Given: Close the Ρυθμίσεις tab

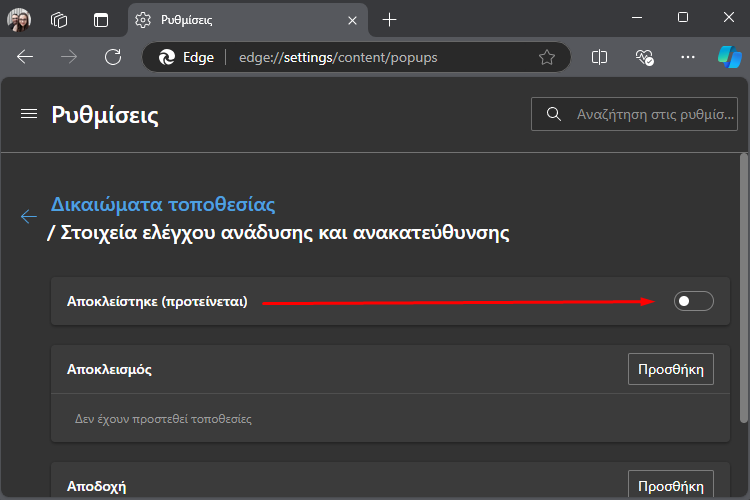Looking at the screenshot, I should coord(353,20).
